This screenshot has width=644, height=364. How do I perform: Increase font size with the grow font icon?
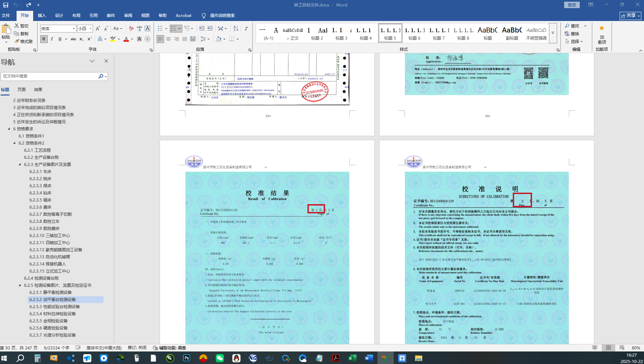coord(98,28)
